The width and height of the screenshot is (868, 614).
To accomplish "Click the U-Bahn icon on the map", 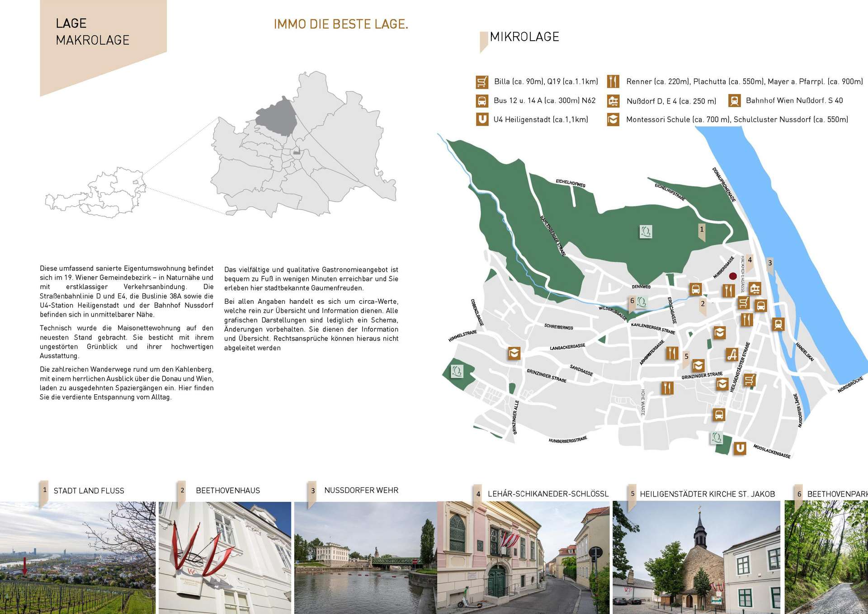I will click(x=739, y=448).
